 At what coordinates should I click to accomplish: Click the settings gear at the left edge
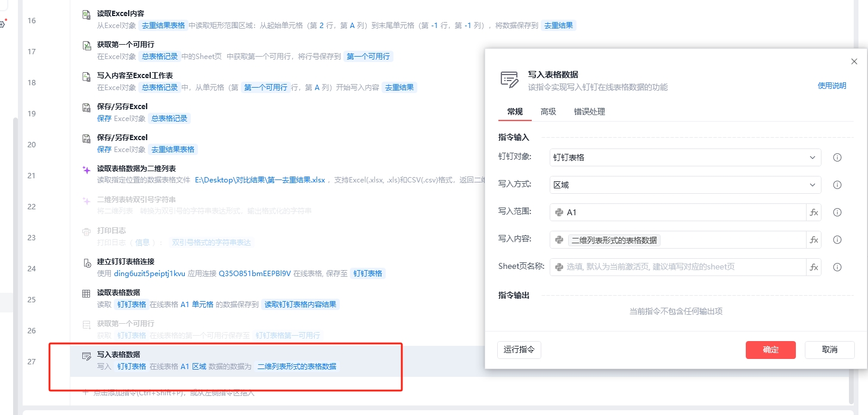tap(2, 24)
